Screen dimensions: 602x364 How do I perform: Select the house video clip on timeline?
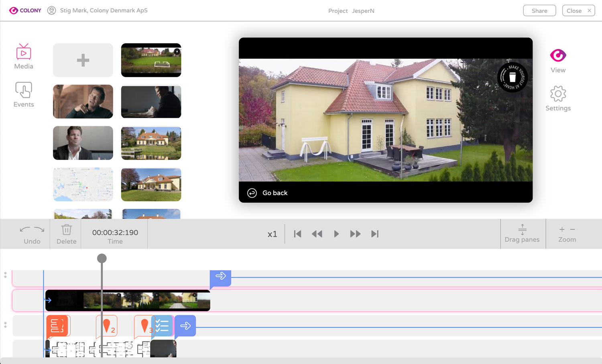[128, 300]
